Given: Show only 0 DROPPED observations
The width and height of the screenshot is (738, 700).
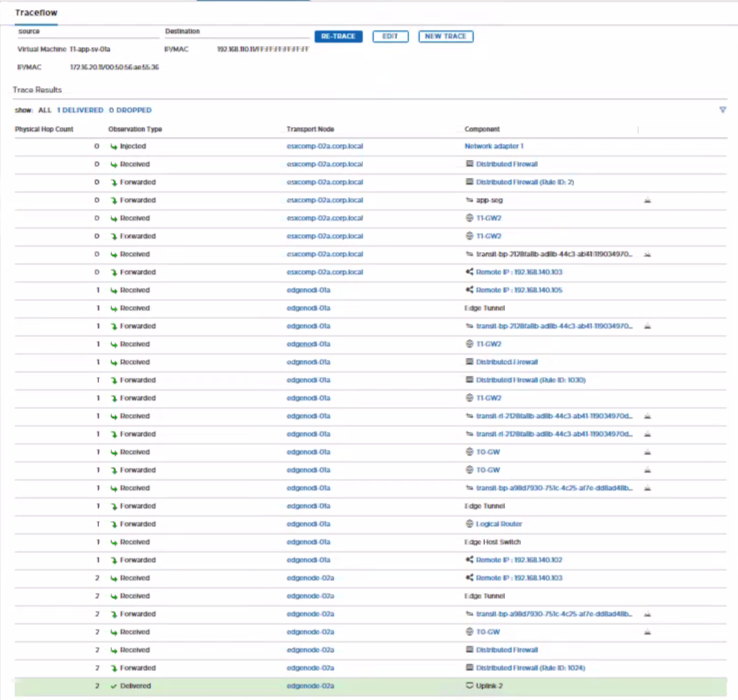Looking at the screenshot, I should click(130, 110).
